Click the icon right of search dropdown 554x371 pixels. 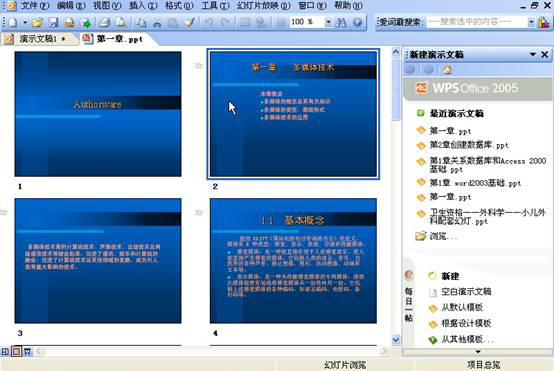[544, 22]
